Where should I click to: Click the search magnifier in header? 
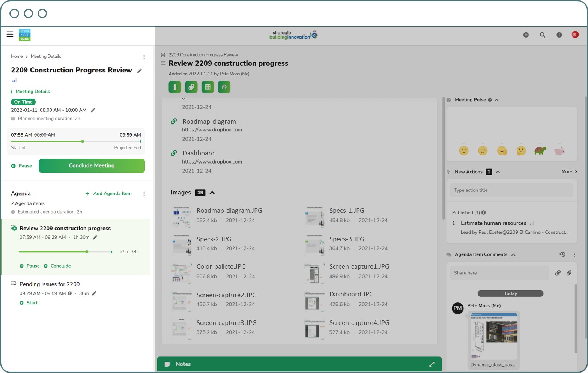pos(542,35)
